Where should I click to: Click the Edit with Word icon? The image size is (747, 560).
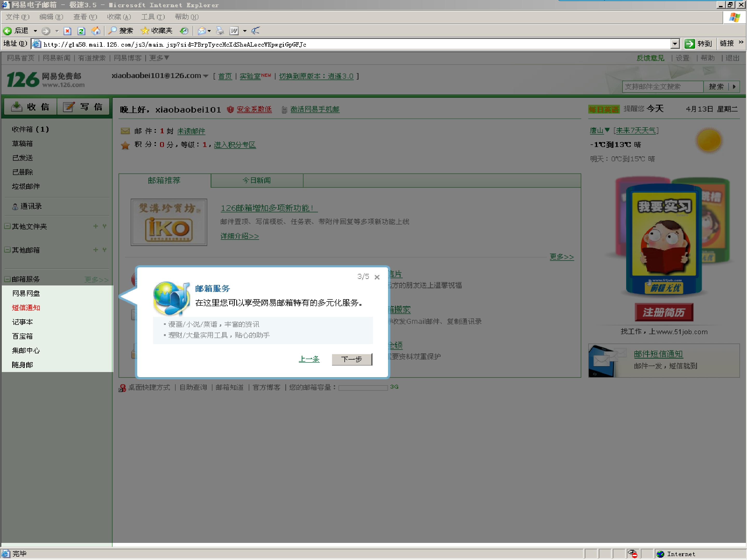click(x=234, y=31)
